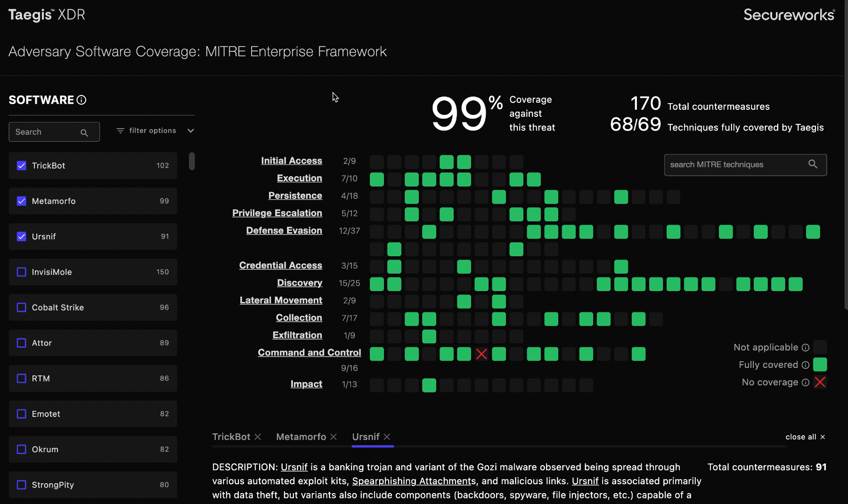Click the first Ursnif link in description

[294, 467]
